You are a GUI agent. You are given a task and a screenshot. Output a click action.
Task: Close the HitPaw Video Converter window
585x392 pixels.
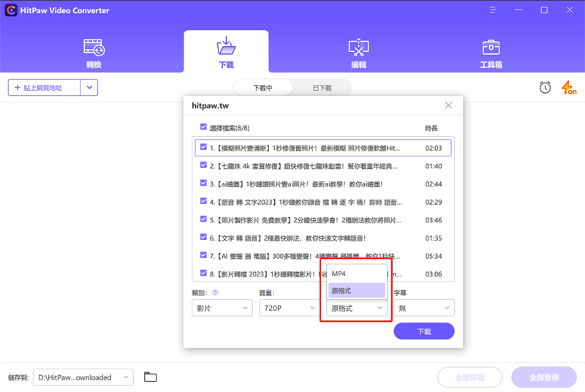pyautogui.click(x=570, y=10)
